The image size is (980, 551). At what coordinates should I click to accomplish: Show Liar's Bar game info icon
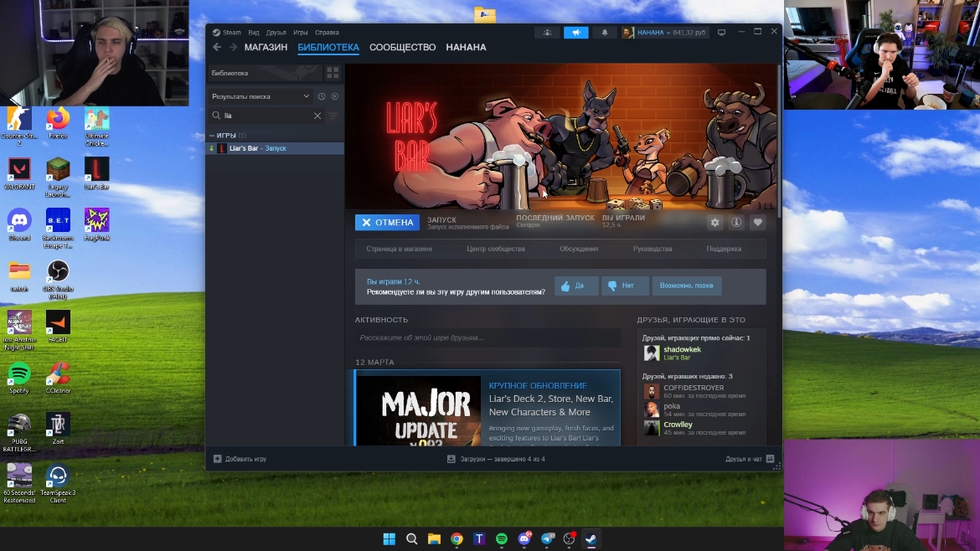[x=736, y=223]
